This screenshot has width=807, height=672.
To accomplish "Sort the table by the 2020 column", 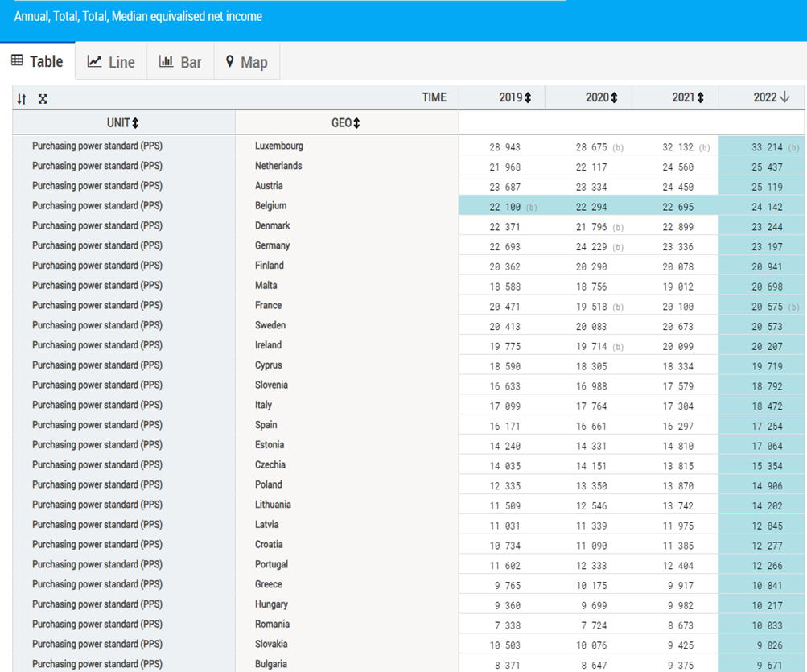I will coord(614,97).
